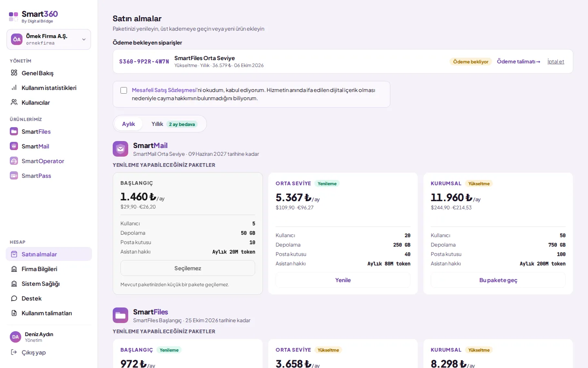Open Kullanıcılar menu item
The height and width of the screenshot is (368, 588).
pos(49,102)
